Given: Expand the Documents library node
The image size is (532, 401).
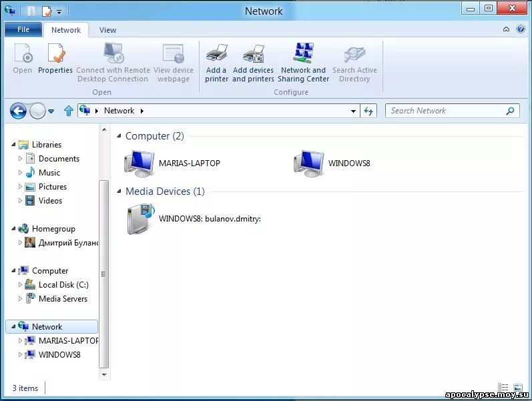Looking at the screenshot, I should (x=20, y=158).
